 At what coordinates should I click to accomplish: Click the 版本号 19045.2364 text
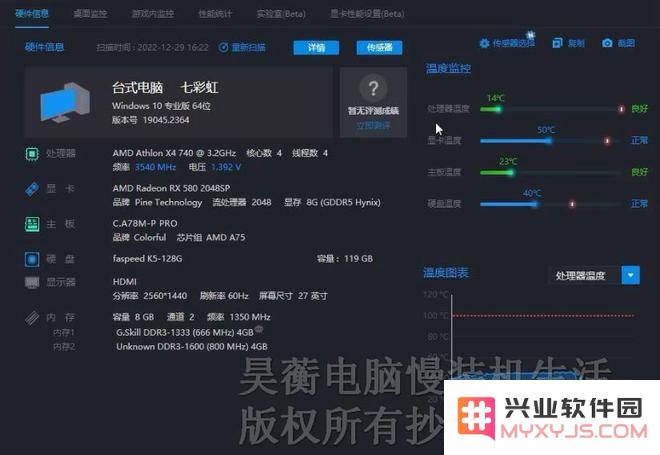tap(151, 120)
